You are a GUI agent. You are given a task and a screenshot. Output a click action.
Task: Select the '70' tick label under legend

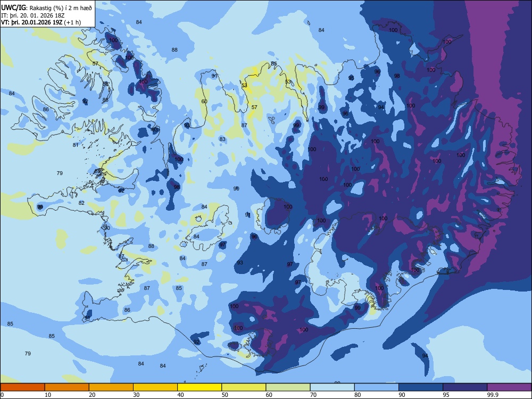click(313, 395)
